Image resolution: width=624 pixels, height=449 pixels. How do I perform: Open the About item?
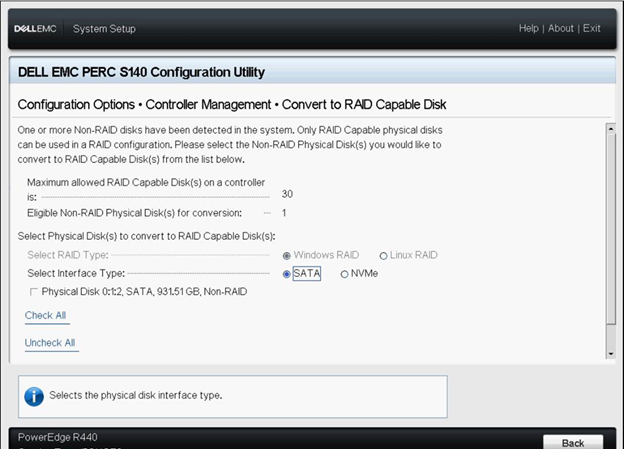[561, 28]
